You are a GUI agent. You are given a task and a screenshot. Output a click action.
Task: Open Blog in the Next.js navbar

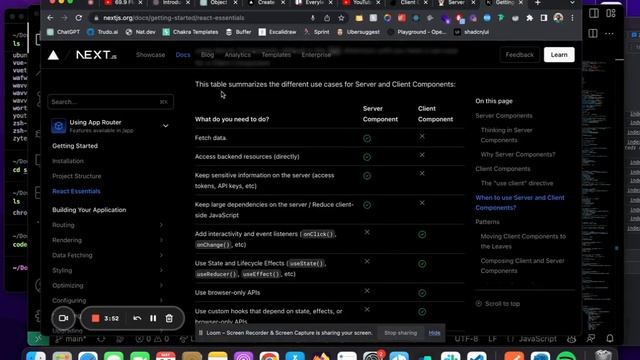pyautogui.click(x=207, y=55)
